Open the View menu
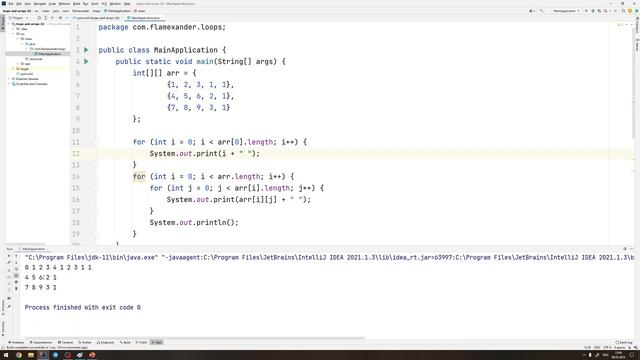Screen dimensions: 640x360 [28, 4]
